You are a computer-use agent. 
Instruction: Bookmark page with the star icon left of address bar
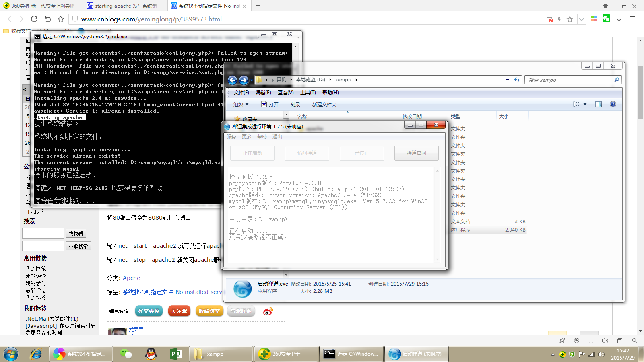click(61, 19)
